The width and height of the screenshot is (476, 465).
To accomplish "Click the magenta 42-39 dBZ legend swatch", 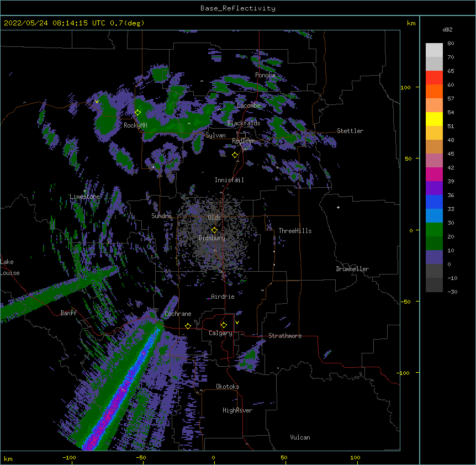I will 434,174.
